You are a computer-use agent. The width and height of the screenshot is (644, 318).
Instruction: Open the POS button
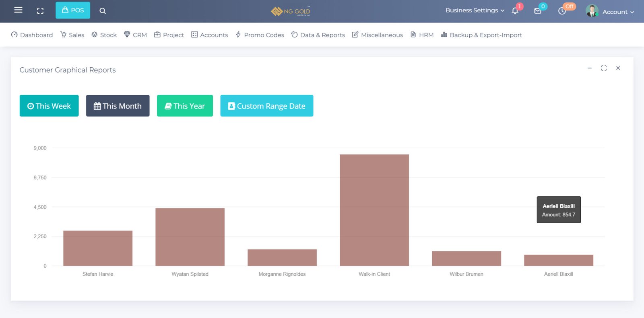pos(73,10)
